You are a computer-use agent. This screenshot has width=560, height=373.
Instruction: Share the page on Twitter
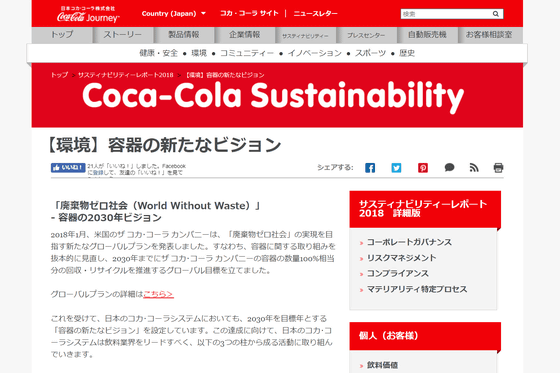[x=396, y=168]
